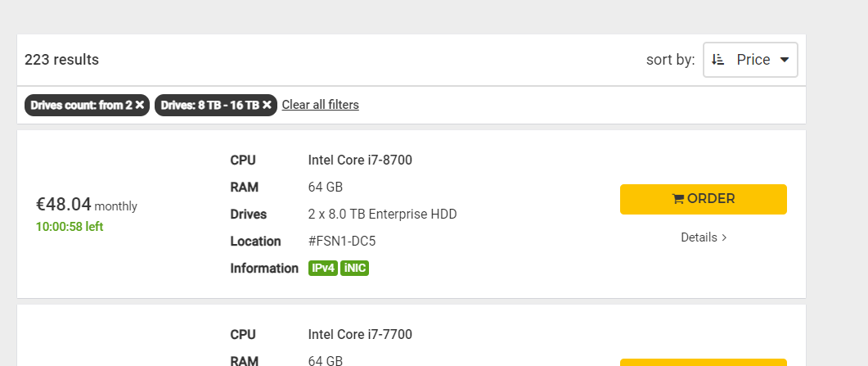Click the Intel Core i7-7700 CPU name
868x366 pixels.
pos(360,334)
